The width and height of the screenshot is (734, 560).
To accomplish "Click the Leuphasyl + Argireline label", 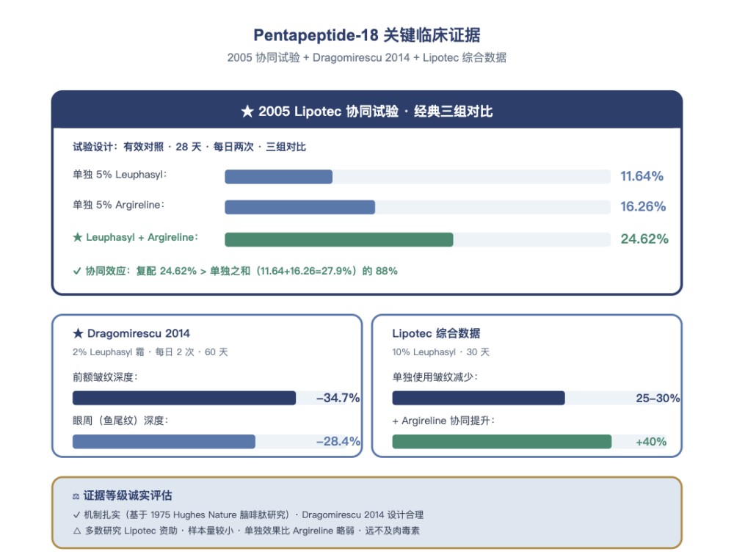I will pyautogui.click(x=142, y=237).
